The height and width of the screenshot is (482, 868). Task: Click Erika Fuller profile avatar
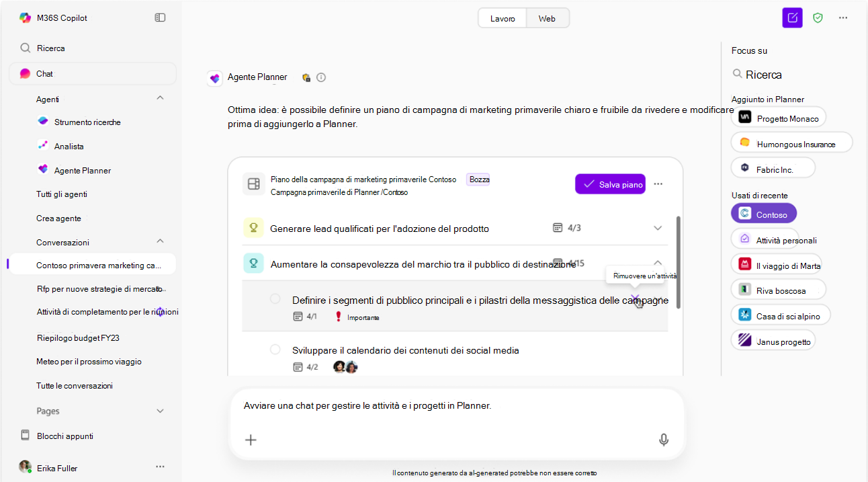point(25,467)
